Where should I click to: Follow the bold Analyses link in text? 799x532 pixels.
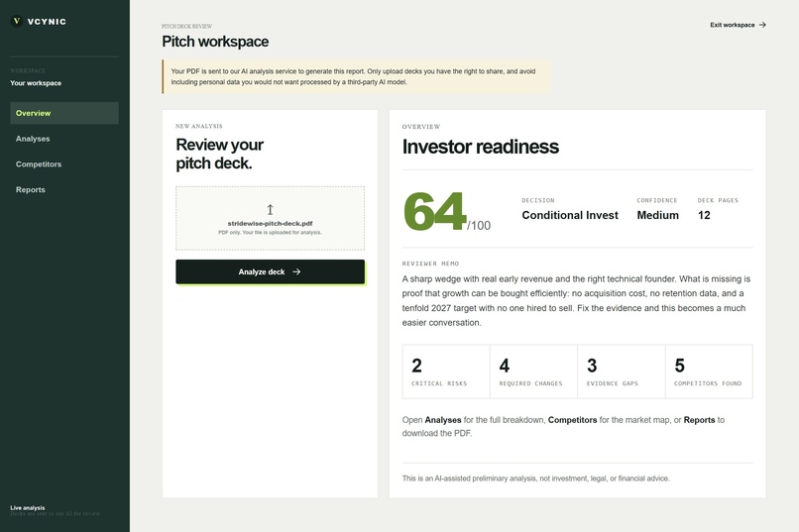443,420
